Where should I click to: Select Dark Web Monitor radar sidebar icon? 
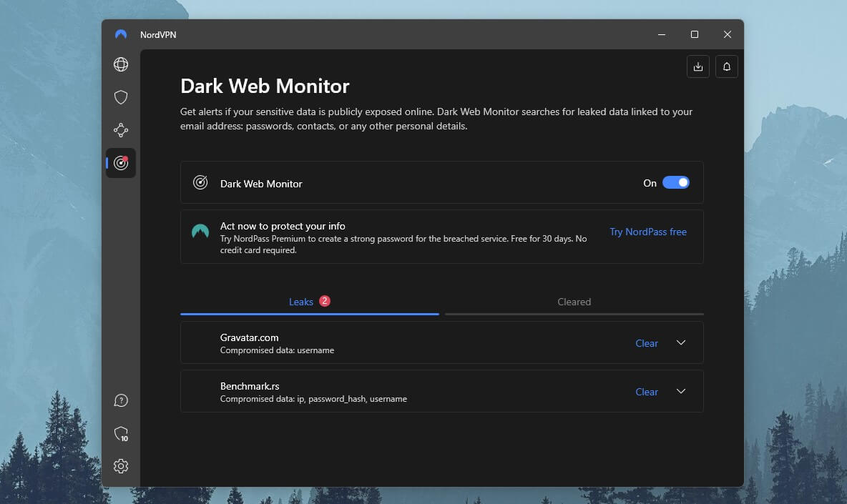coord(120,163)
